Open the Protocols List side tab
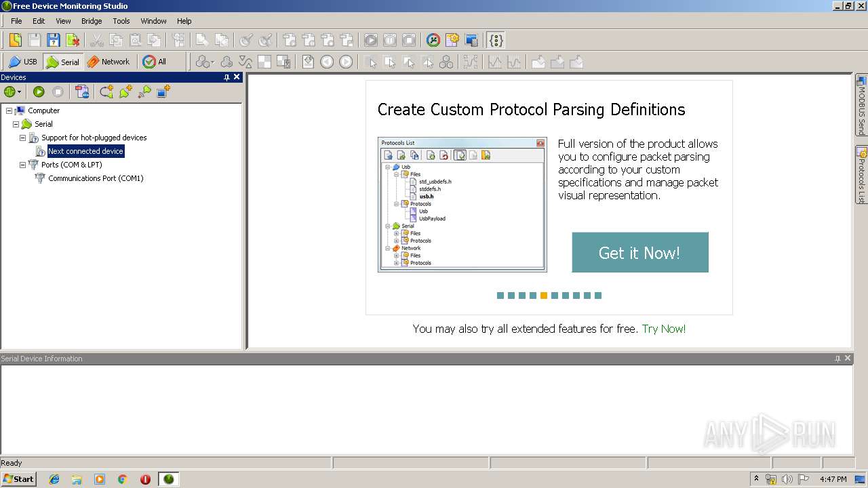This screenshot has width=868, height=488. pos(861,175)
